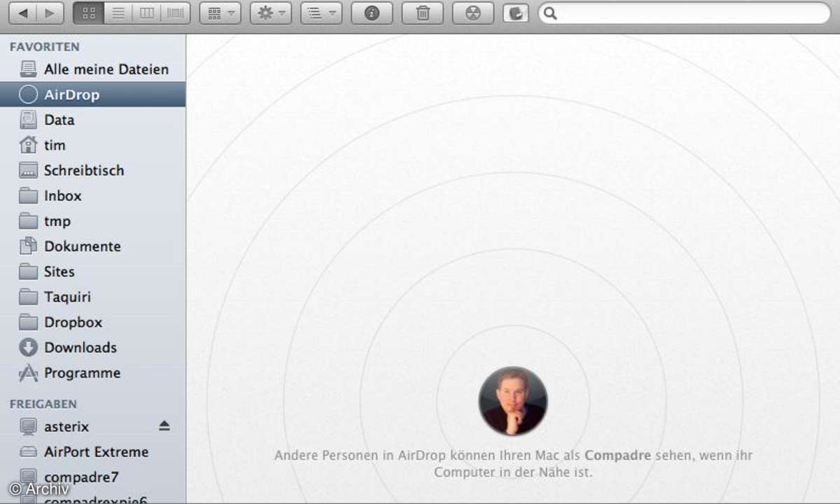The image size is (840, 504).
Task: Open the Sites folder
Action: pyautogui.click(x=92, y=271)
